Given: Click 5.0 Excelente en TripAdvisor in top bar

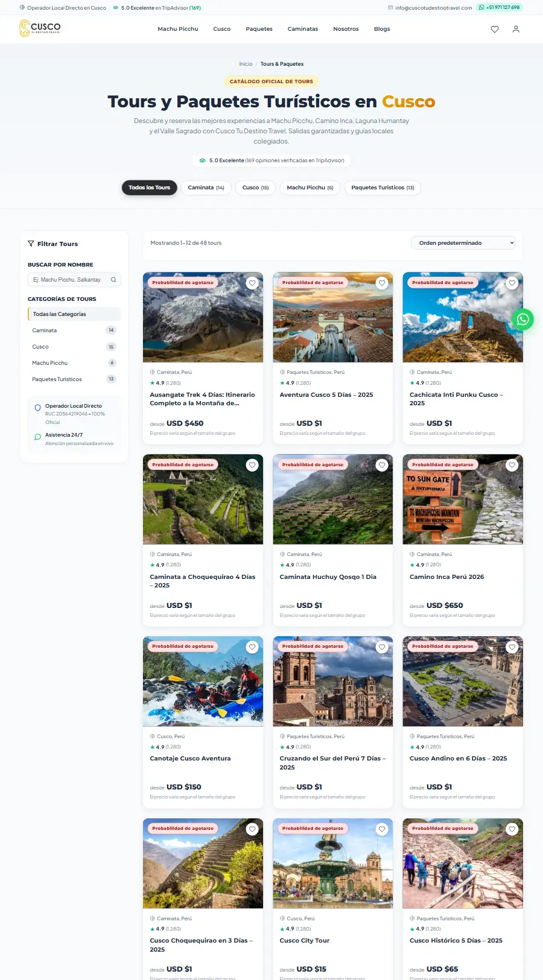Looking at the screenshot, I should point(157,8).
